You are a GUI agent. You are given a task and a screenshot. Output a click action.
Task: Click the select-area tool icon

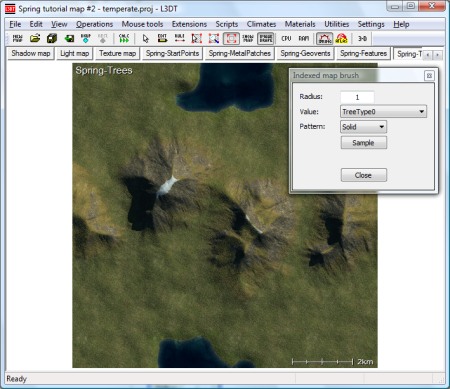(197, 39)
